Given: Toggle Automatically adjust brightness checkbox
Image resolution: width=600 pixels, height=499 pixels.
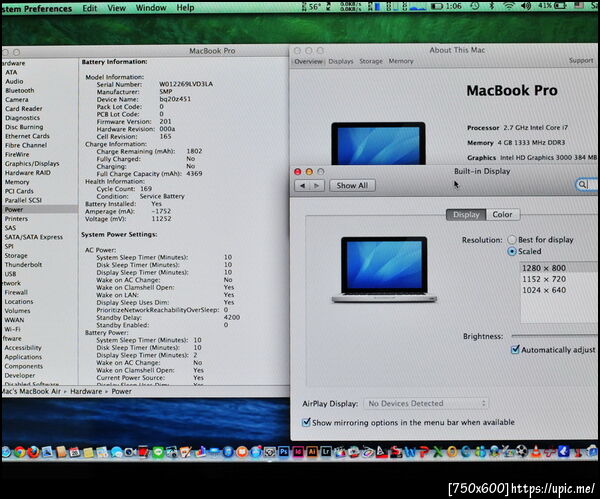Looking at the screenshot, I should [x=515, y=349].
